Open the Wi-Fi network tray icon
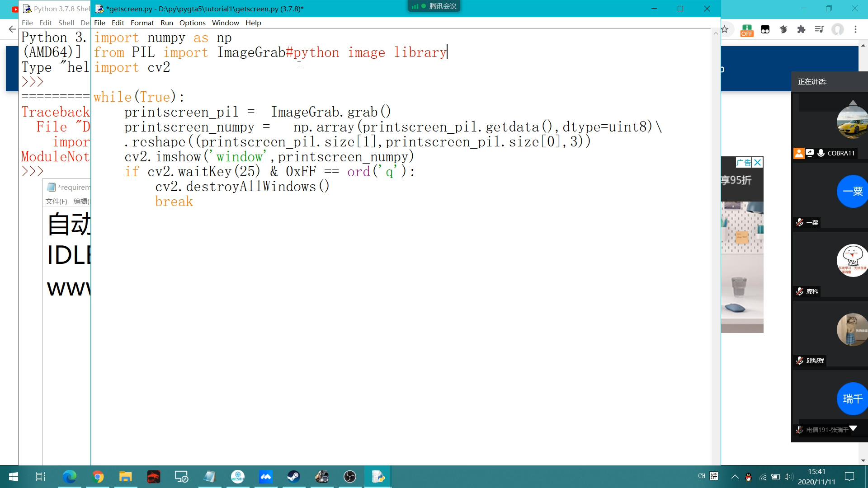Viewport: 868px width, 488px height. coord(763,477)
